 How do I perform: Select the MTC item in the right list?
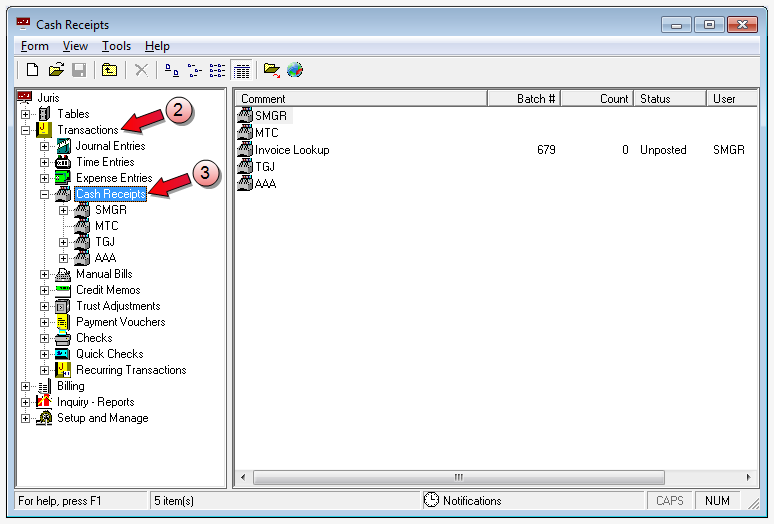click(266, 133)
